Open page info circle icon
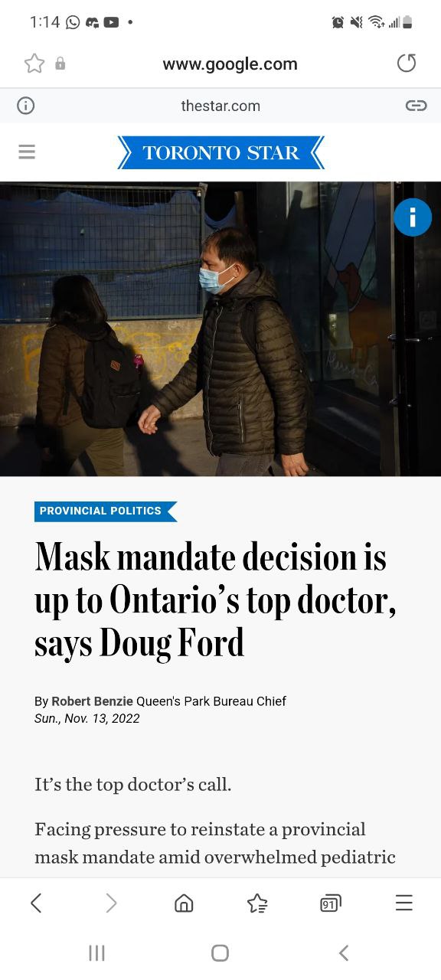Image resolution: width=441 pixels, height=980 pixels. click(x=26, y=106)
